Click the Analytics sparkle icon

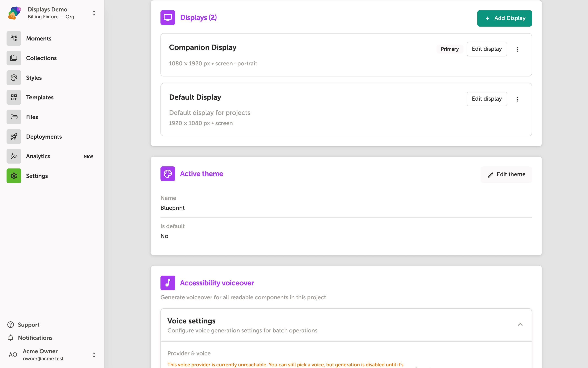[x=14, y=156]
